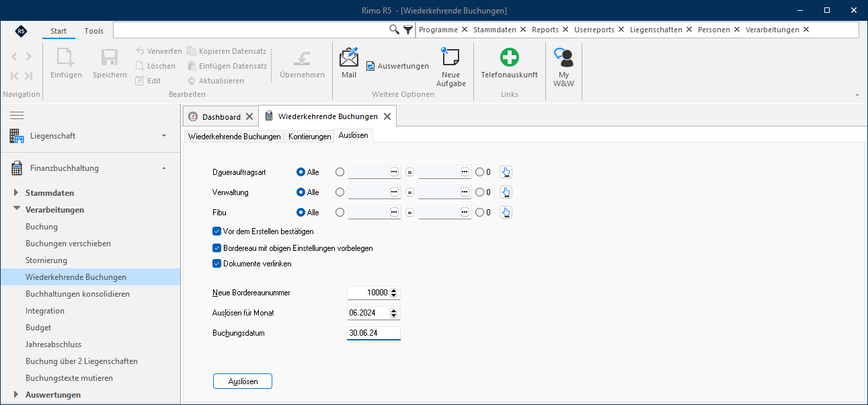The width and height of the screenshot is (868, 405).
Task: Click the filter funnel icon
Action: [408, 30]
